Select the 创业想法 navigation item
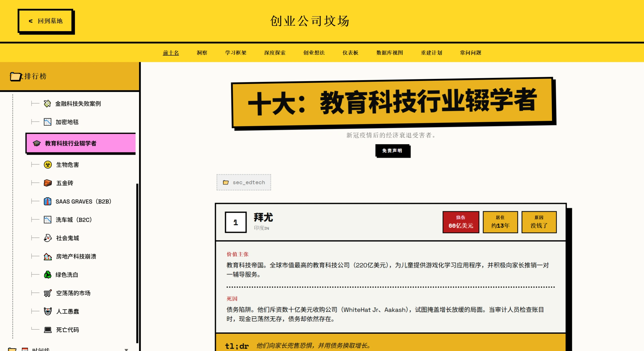Screen dimensions: 644x351 click(x=314, y=53)
